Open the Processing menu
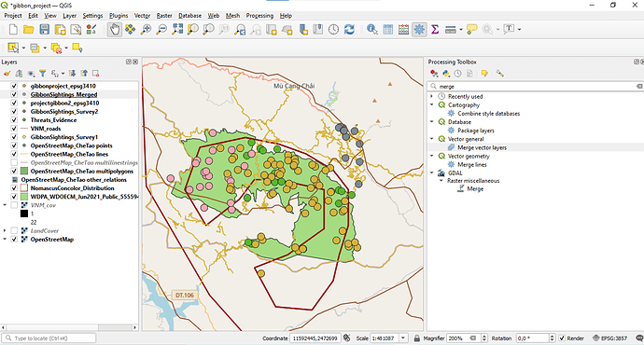This screenshot has width=644, height=345. coord(259,16)
